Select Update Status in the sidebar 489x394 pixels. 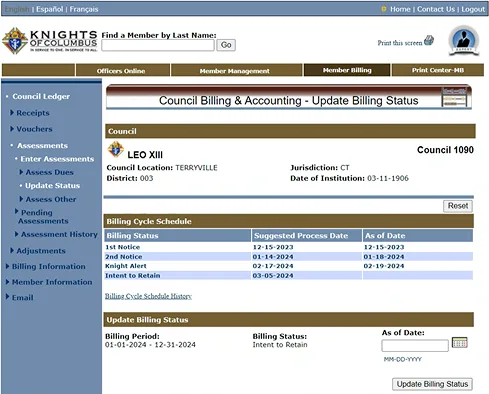(52, 186)
